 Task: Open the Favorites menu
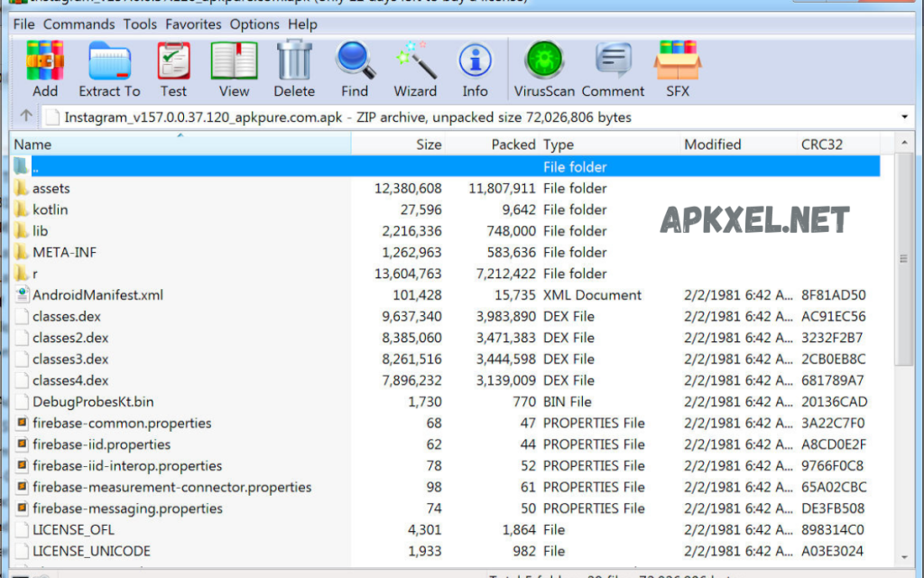point(193,24)
